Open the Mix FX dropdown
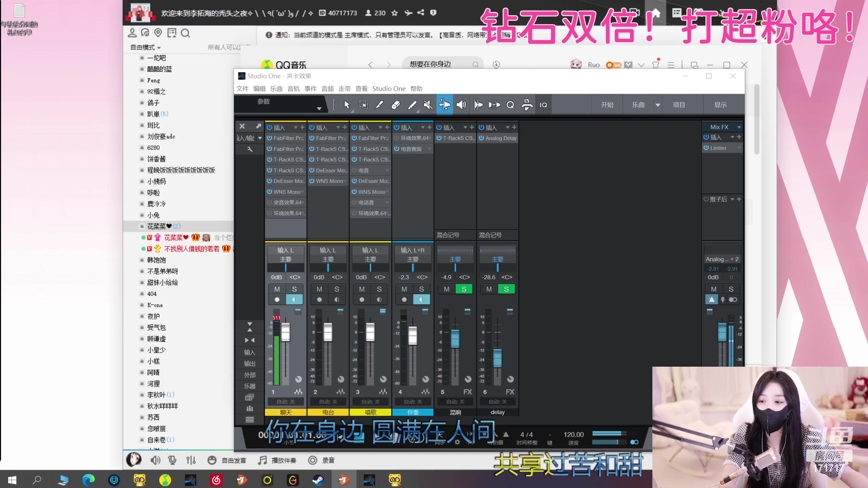Image resolution: width=868 pixels, height=488 pixels. point(739,126)
